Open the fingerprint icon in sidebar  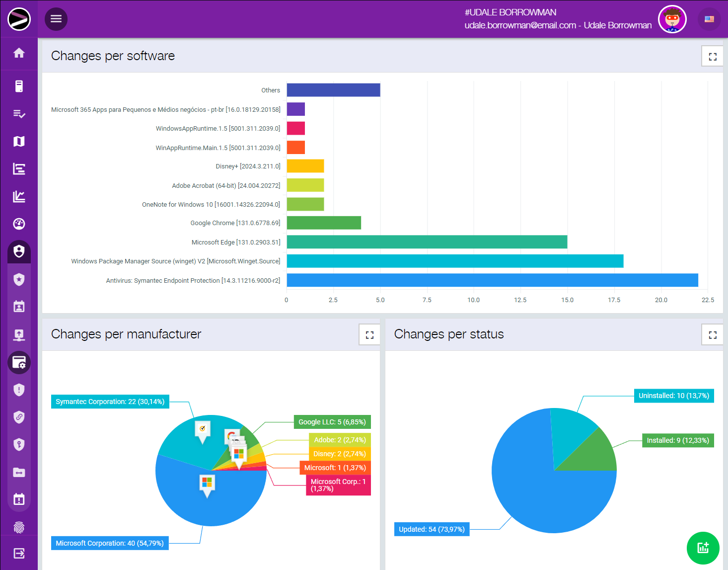pyautogui.click(x=19, y=527)
